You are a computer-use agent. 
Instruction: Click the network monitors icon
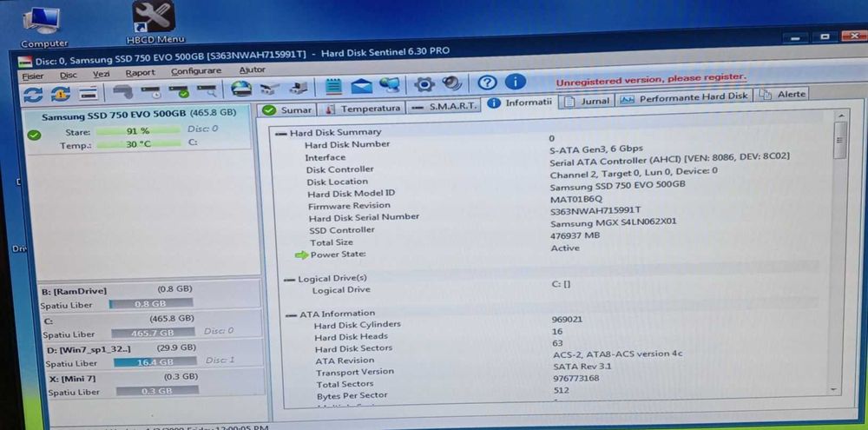click(x=390, y=85)
